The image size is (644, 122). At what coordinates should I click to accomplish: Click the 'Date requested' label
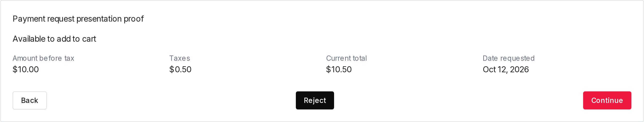(x=509, y=58)
